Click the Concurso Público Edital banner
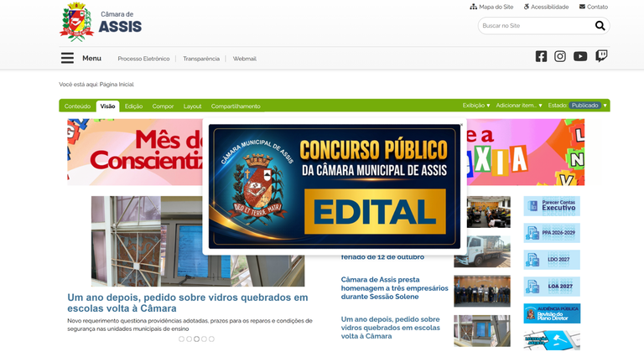Screen dimensions: 644x362 [335, 187]
